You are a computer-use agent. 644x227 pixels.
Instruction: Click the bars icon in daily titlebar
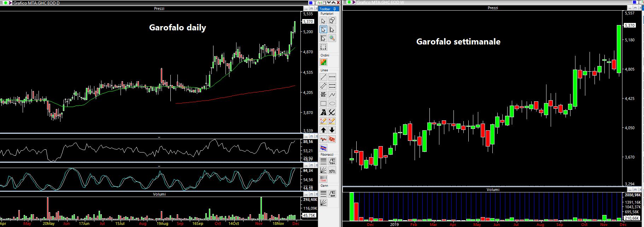(x=320, y=2)
